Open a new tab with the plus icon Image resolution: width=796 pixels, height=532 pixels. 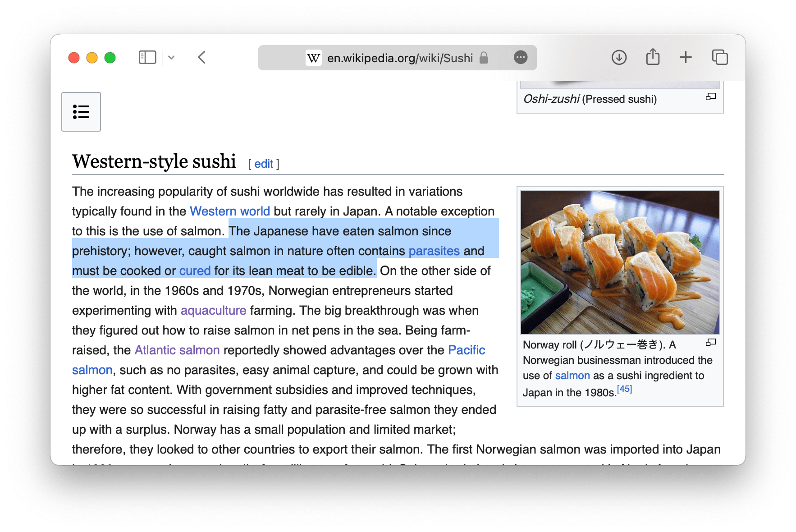pyautogui.click(x=686, y=57)
